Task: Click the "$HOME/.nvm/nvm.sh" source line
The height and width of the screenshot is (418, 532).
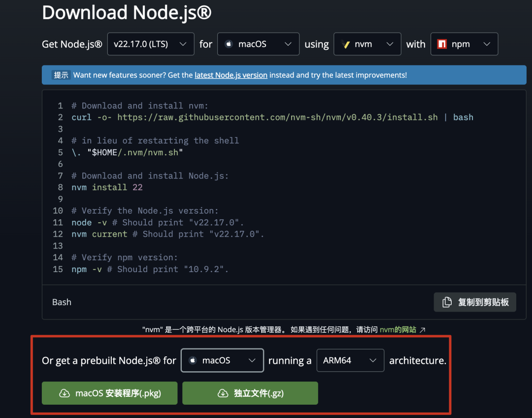Action: (x=127, y=152)
